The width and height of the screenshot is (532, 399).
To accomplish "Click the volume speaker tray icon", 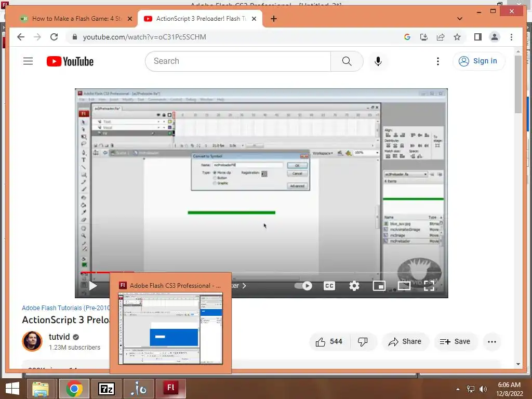I will point(483,389).
